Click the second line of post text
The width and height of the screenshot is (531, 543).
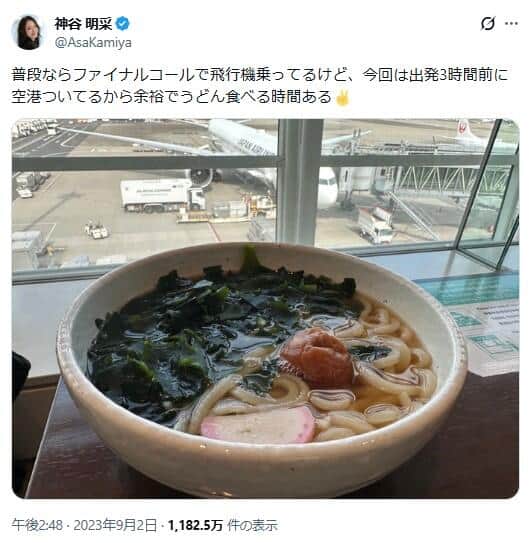coord(172,97)
